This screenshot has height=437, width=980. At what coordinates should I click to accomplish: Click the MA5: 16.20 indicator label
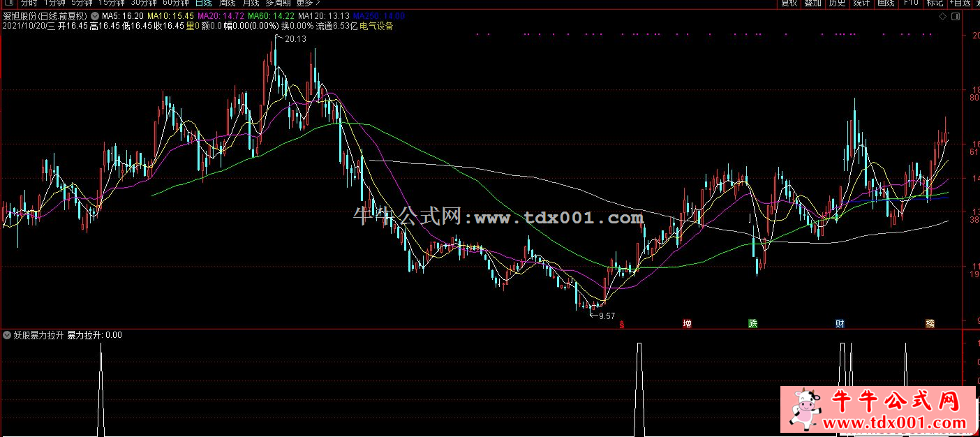click(123, 15)
